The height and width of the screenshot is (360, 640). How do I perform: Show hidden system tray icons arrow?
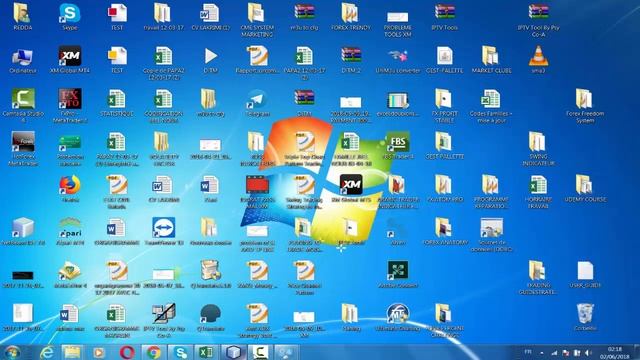coord(542,353)
